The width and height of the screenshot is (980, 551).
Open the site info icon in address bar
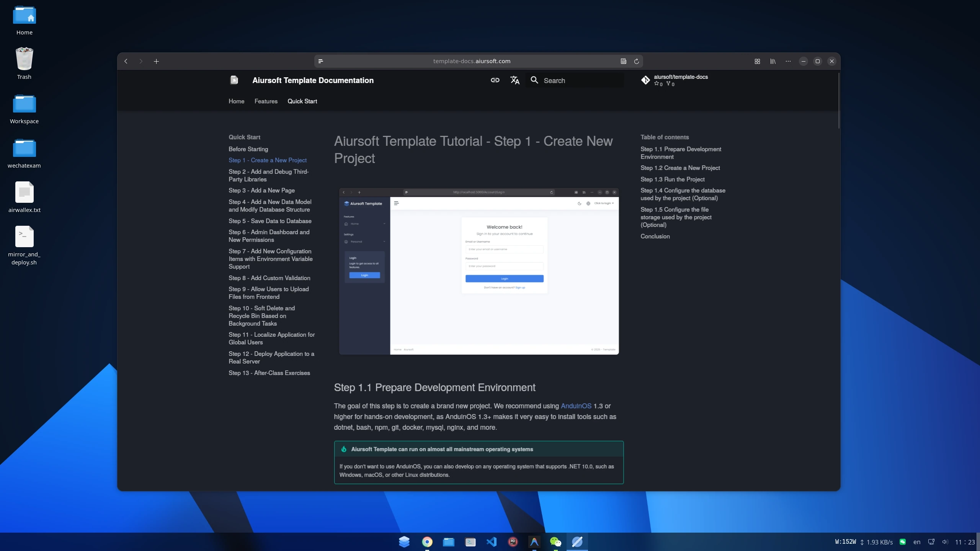(x=321, y=61)
